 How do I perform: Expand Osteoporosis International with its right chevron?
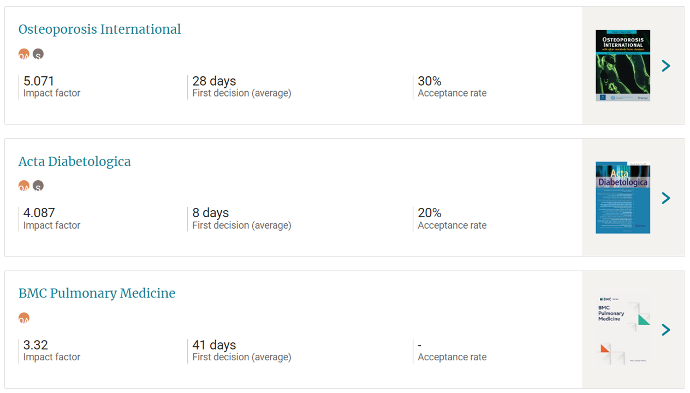pos(666,66)
